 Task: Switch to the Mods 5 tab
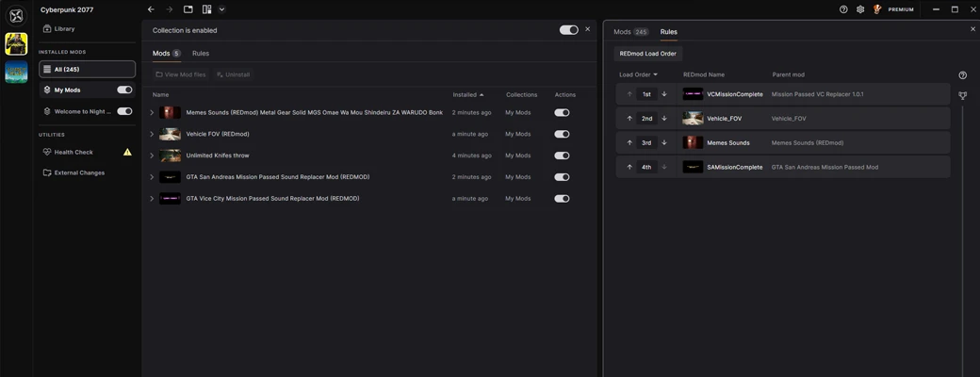pyautogui.click(x=166, y=54)
